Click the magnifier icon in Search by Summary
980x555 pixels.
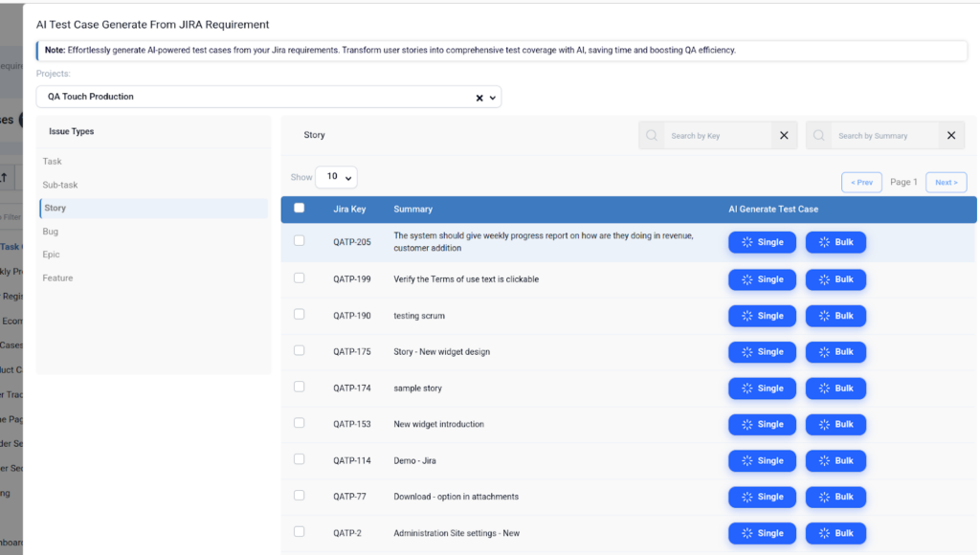coord(819,135)
